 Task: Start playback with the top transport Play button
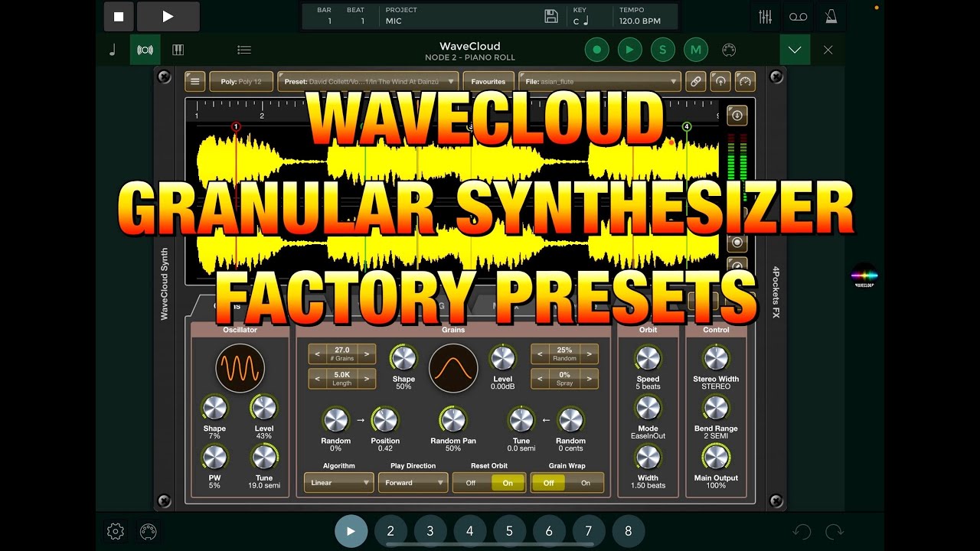coord(168,17)
